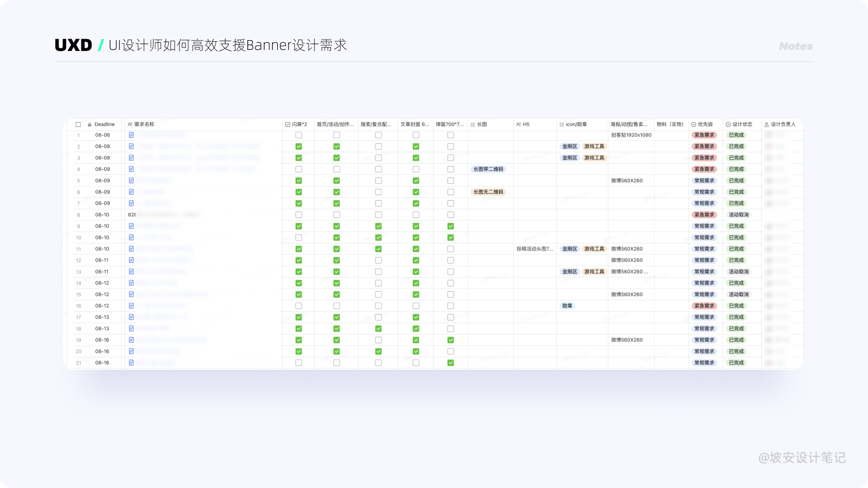
Task: Open the document icon in row 21
Action: [131, 363]
